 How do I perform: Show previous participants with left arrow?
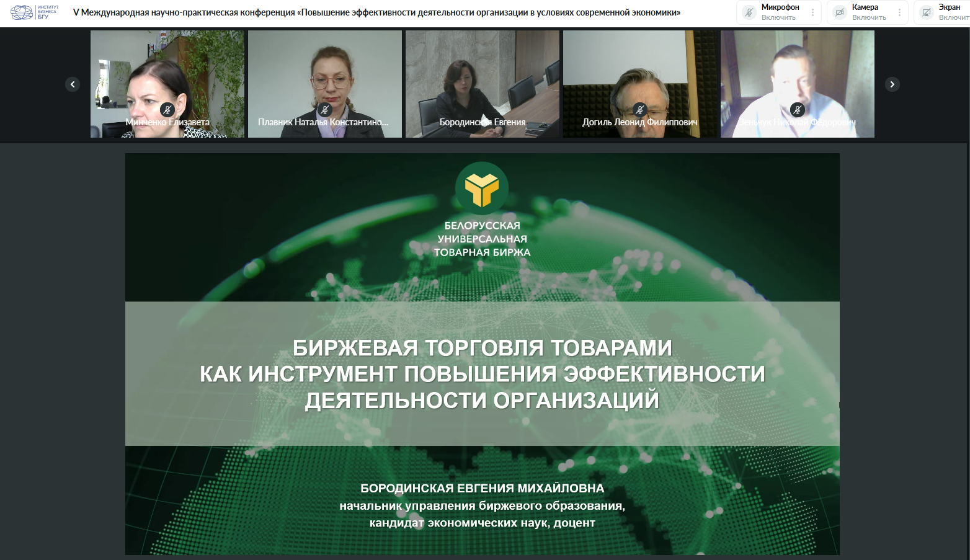(73, 84)
